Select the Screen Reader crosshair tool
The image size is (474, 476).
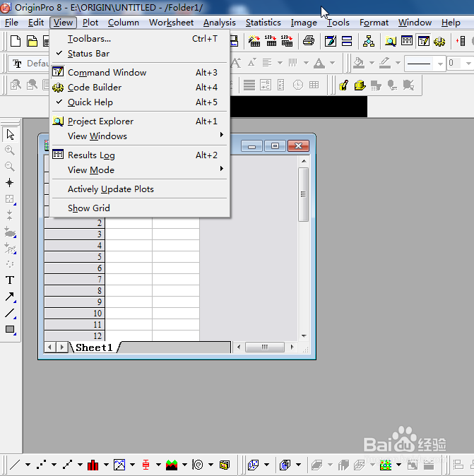coord(10,182)
